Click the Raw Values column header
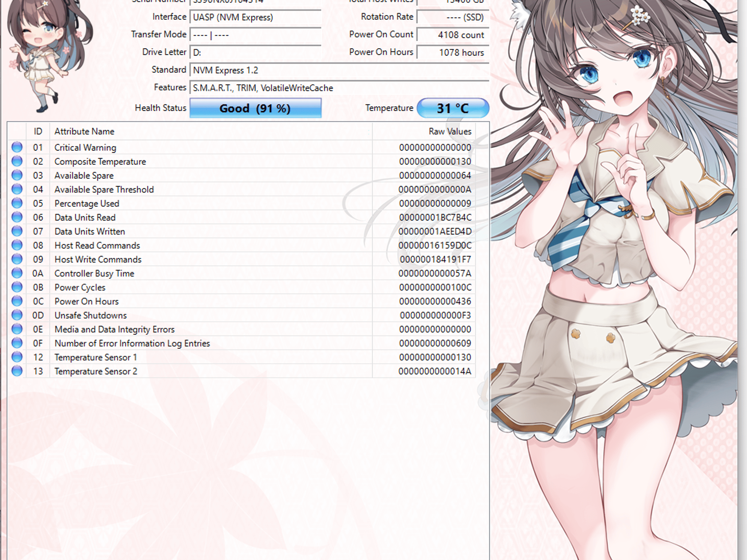The image size is (747, 560). [x=424, y=131]
